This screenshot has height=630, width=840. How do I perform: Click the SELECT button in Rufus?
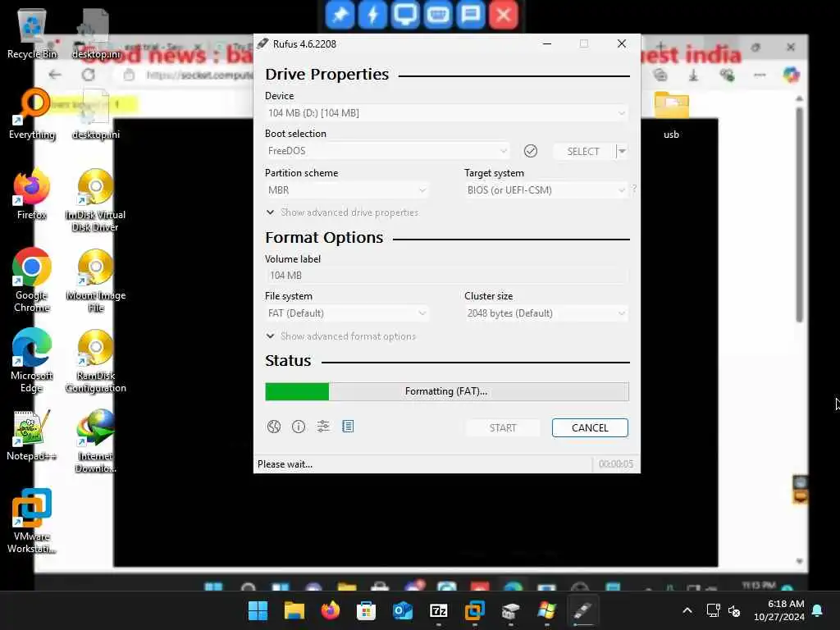coord(583,151)
